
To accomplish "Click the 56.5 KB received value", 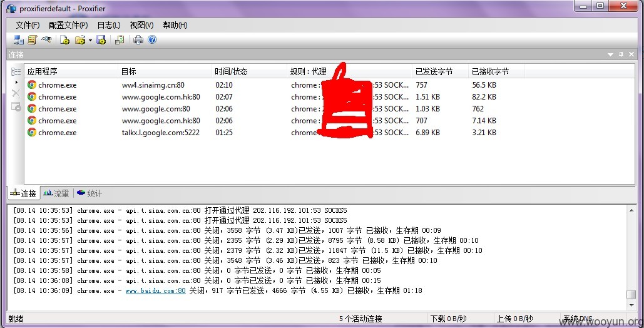I will [484, 85].
